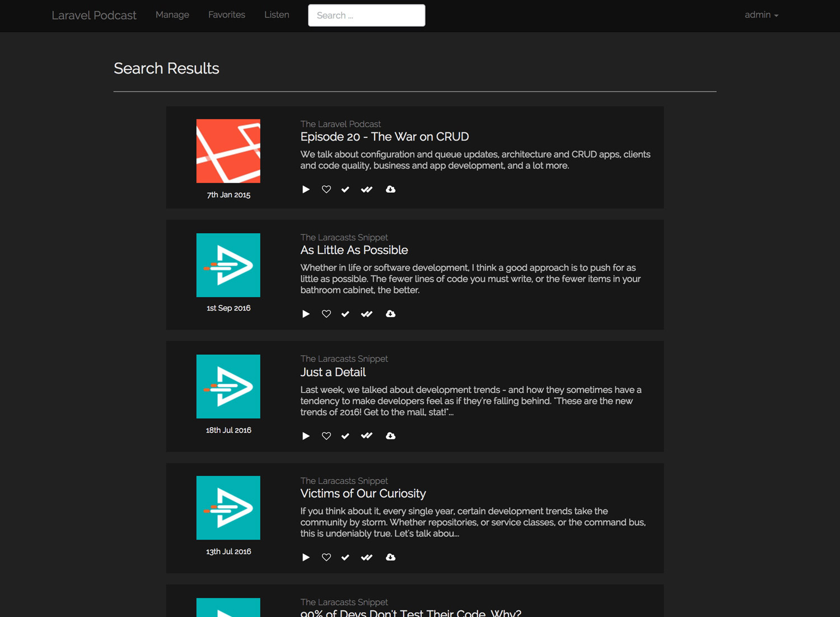Click 'The Laravel Podcast' feed name text

click(340, 124)
